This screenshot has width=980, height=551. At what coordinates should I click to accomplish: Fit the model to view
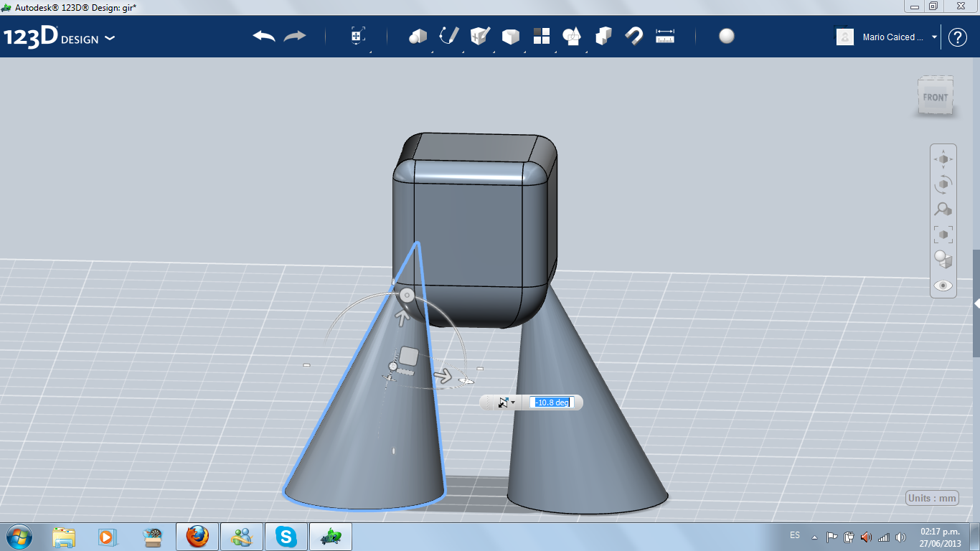click(x=943, y=235)
